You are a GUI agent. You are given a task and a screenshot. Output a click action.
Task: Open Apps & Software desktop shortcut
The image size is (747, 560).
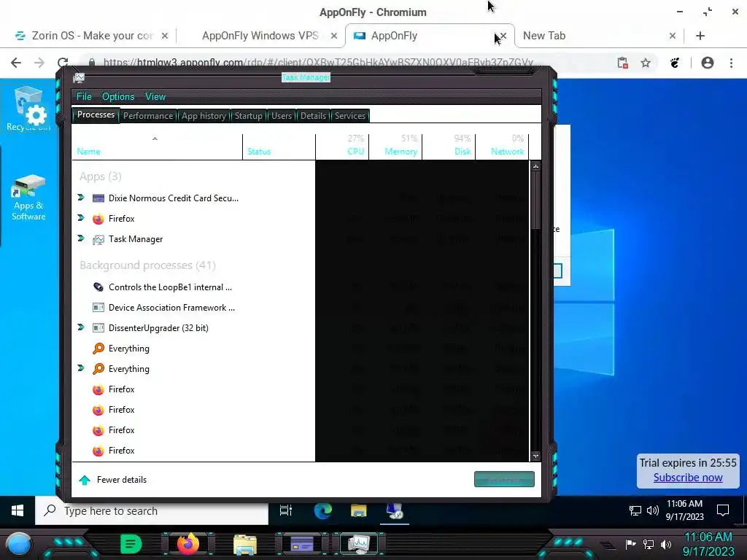coord(28,198)
